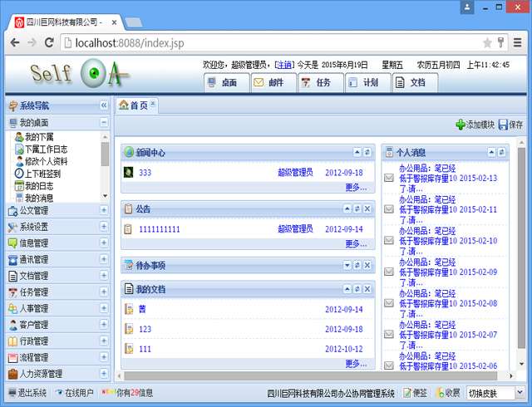Click the 上下班签到 clock icon in sidebar
532x407 pixels.
pos(18,174)
